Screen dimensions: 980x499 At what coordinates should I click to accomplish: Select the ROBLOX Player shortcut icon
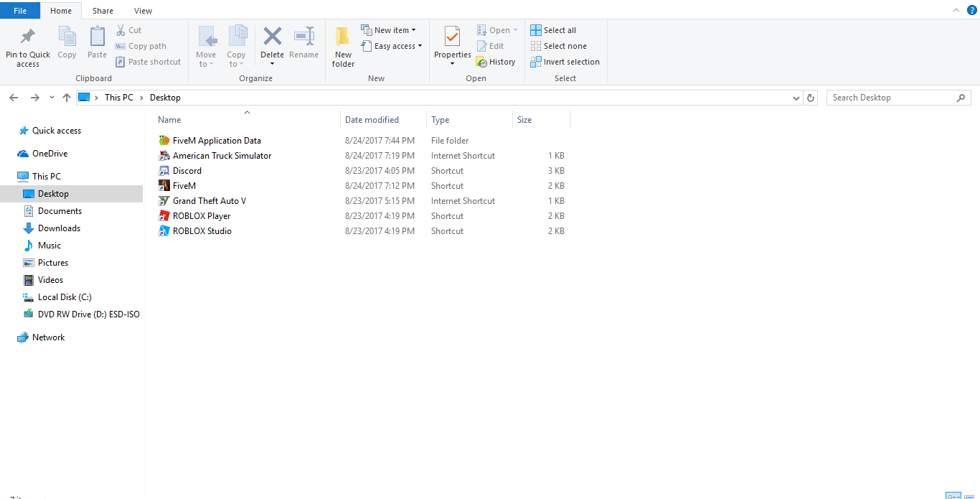164,216
